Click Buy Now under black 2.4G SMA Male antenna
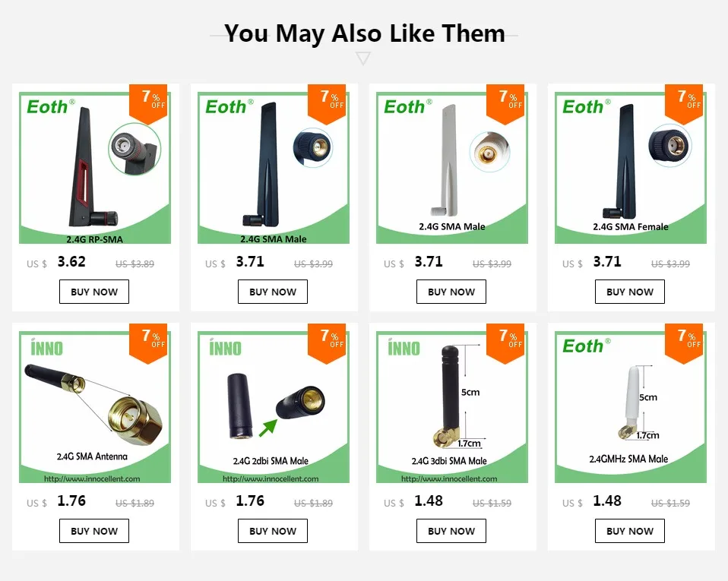 273,292
